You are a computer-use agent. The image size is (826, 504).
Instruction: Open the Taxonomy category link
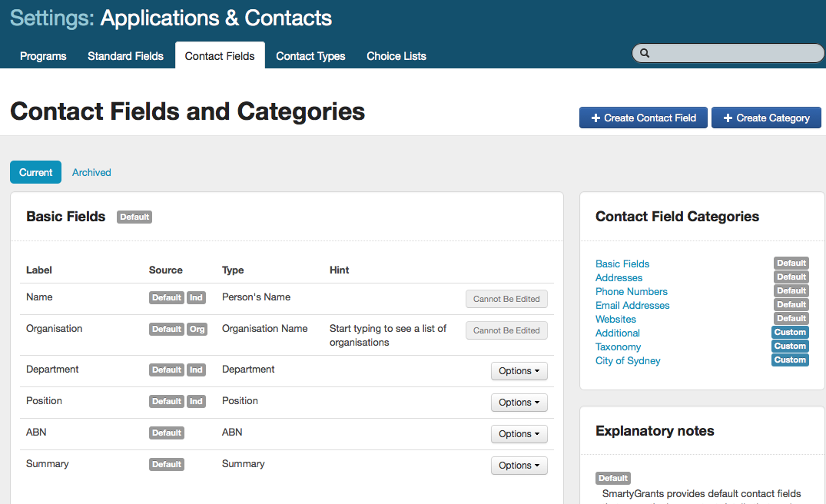tap(618, 347)
